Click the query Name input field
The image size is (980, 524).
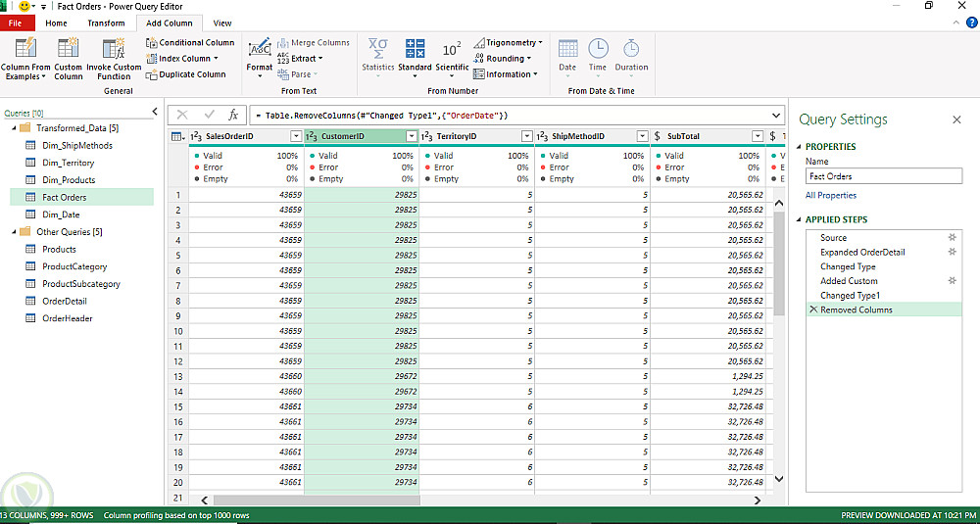tap(883, 176)
